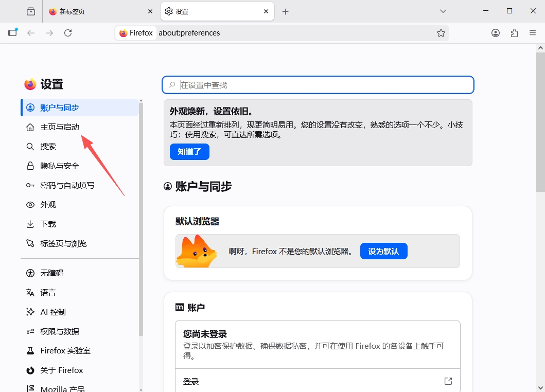Select the 设置 tab
Viewport: 545px width, 392px height.
(x=217, y=11)
